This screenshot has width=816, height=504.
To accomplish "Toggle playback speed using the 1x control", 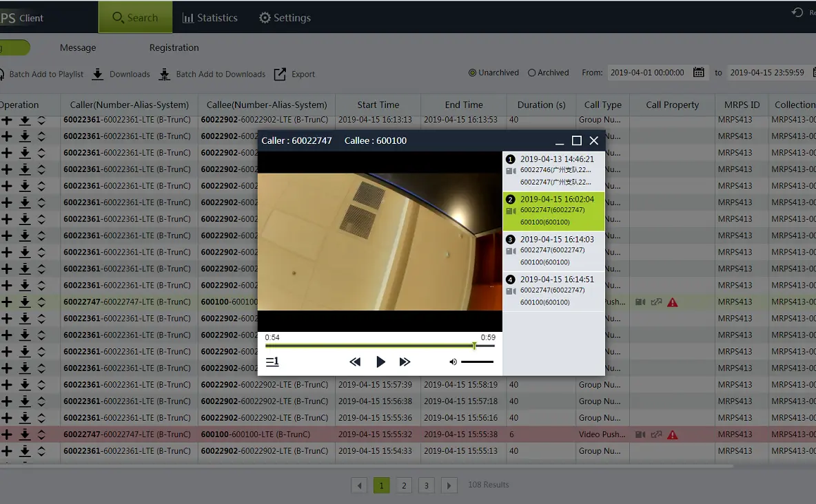I will [272, 361].
